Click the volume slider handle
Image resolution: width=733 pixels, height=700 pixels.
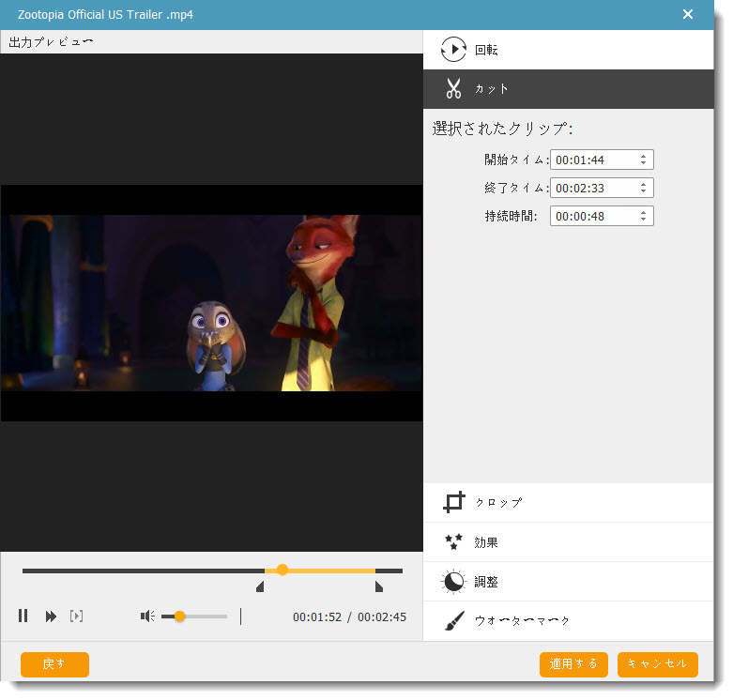(179, 616)
